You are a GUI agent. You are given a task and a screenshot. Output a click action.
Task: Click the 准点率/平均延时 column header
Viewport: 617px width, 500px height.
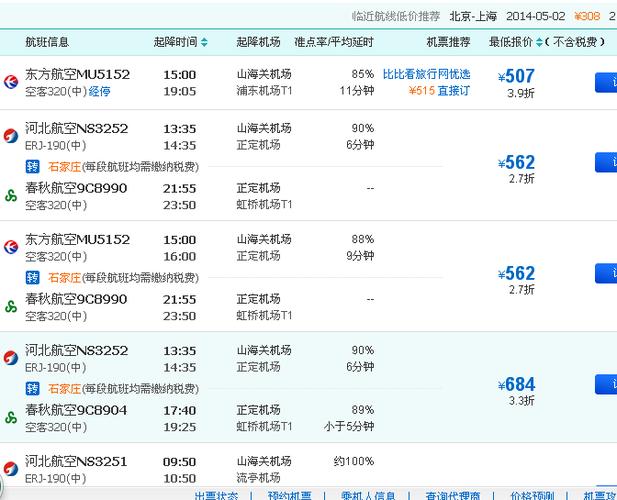point(334,42)
